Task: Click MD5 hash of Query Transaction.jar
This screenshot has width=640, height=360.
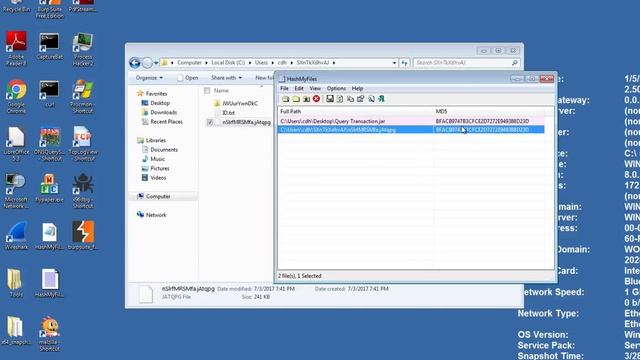Action: point(482,121)
